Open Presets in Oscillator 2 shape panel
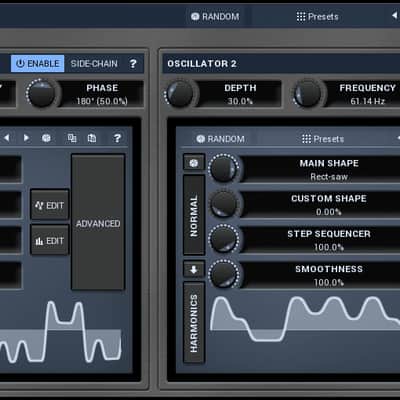400x400 pixels. click(x=323, y=139)
